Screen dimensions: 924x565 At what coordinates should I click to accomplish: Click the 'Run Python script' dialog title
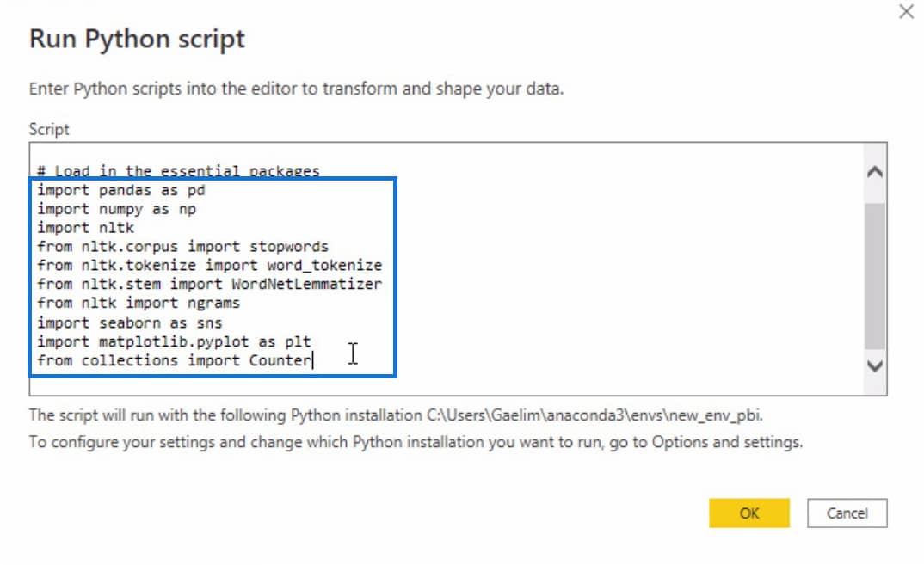[x=137, y=39]
